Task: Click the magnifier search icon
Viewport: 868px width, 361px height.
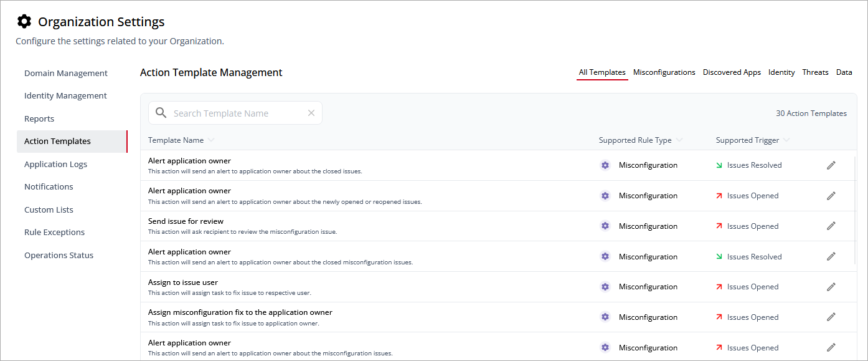Action: (x=161, y=113)
